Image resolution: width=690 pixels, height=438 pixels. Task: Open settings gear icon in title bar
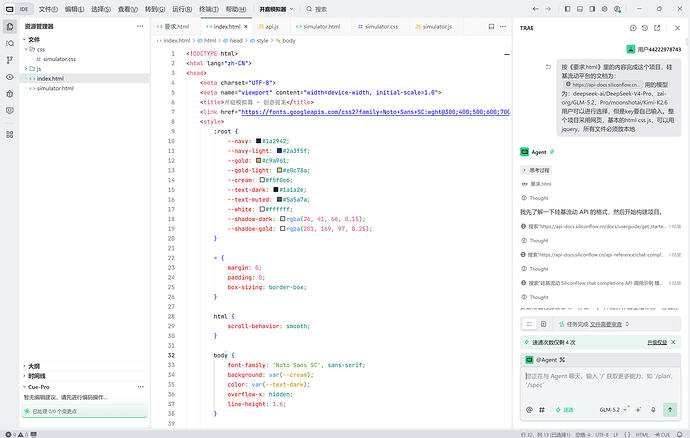click(605, 9)
